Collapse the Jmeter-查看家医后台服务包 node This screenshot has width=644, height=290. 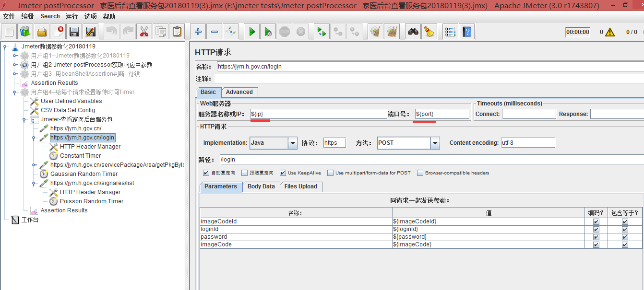[x=24, y=119]
